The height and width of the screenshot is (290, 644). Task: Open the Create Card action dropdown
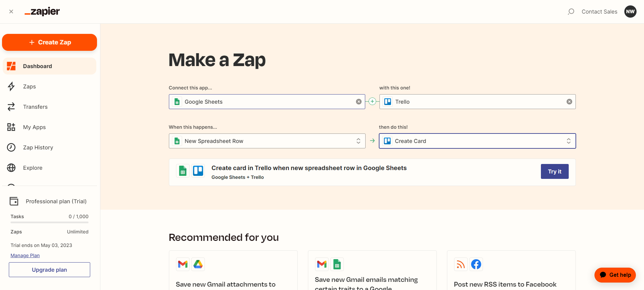(x=477, y=141)
